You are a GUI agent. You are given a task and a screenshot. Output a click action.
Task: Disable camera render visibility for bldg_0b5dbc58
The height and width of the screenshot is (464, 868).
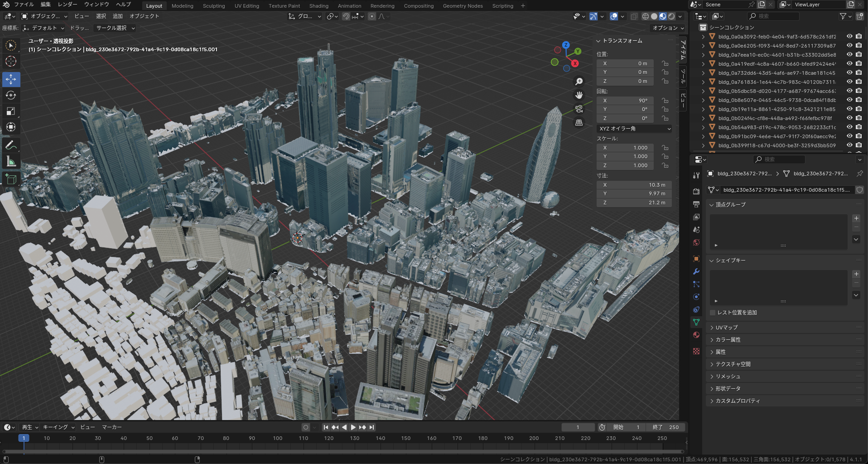point(858,91)
